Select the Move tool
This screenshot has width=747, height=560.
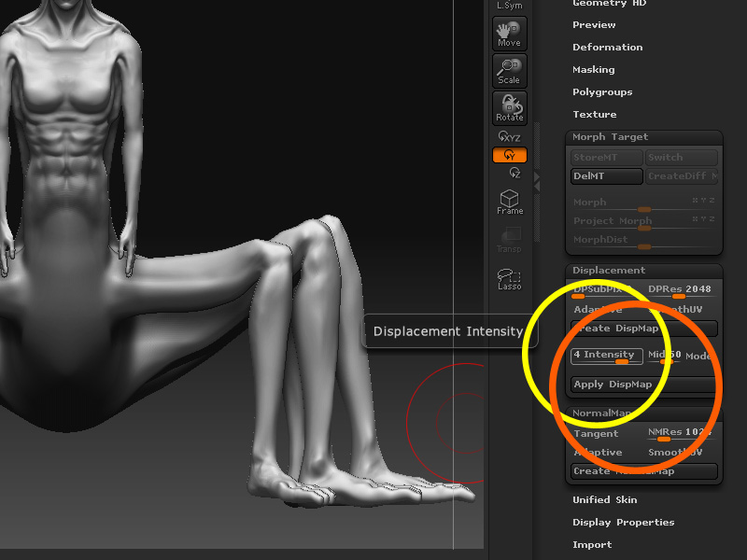[509, 35]
